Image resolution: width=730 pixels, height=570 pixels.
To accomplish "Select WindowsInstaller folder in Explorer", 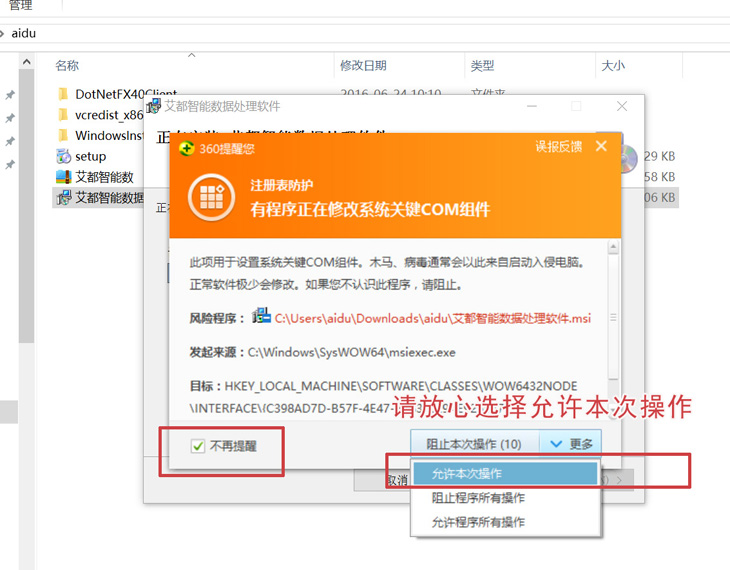I will [x=100, y=136].
